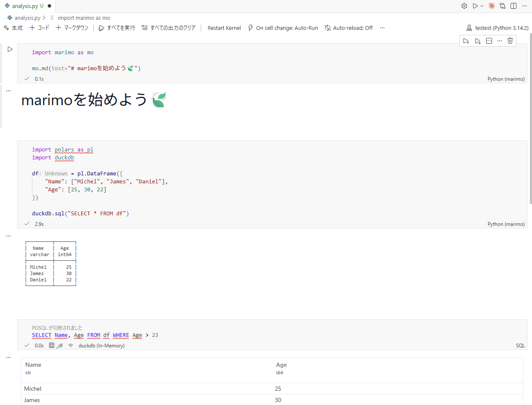Toggle On cell change: Auto-Run setting
Viewport: 532px width, 405px height.
point(283,28)
